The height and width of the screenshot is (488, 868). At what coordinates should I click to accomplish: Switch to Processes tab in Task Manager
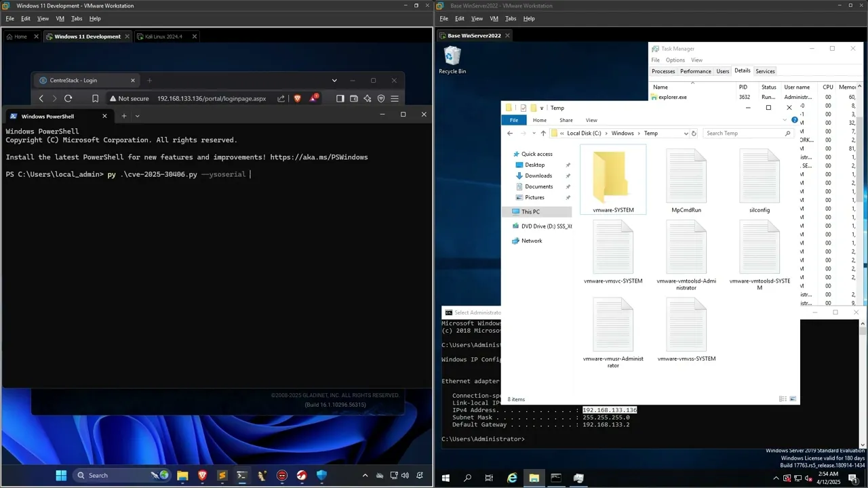point(663,71)
